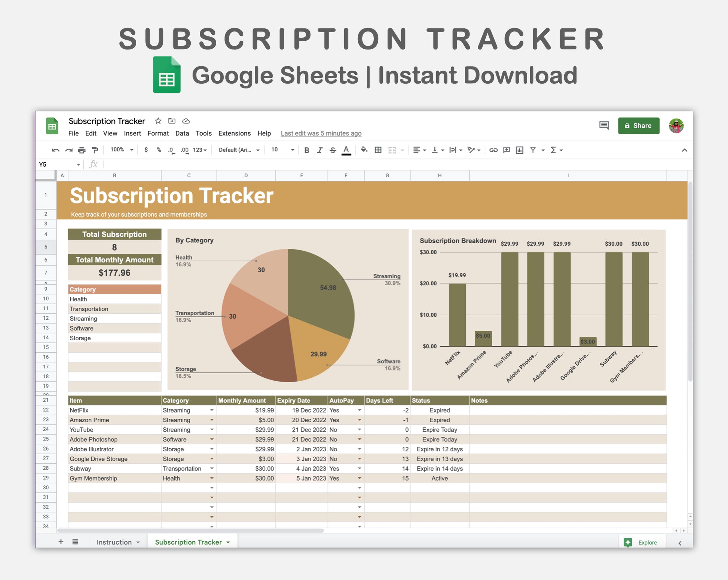Open the Extensions menu
This screenshot has height=580, width=728.
click(234, 133)
